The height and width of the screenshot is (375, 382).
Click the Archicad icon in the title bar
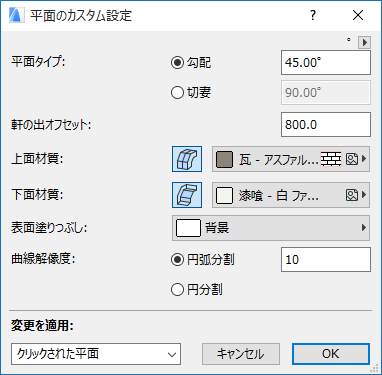point(17,15)
